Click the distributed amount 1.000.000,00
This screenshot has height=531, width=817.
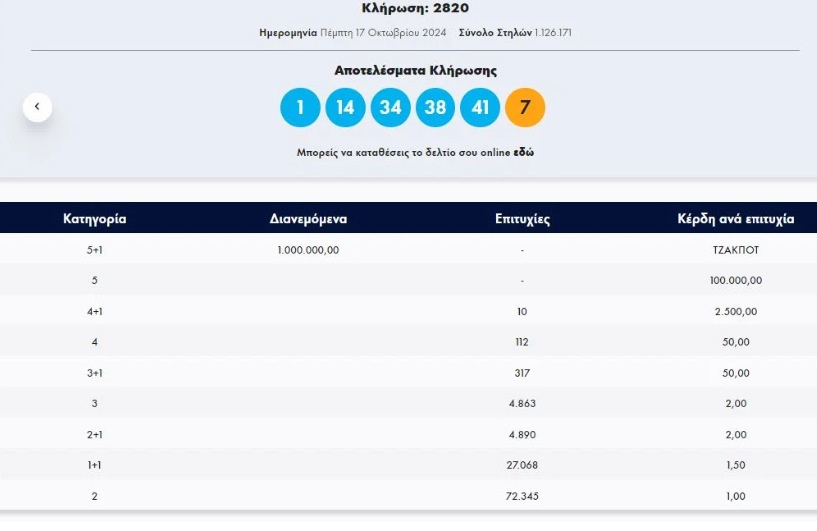click(x=308, y=250)
